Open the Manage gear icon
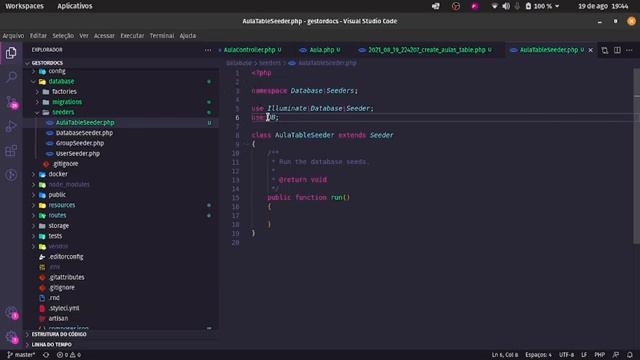640x360 pixels. point(11,337)
